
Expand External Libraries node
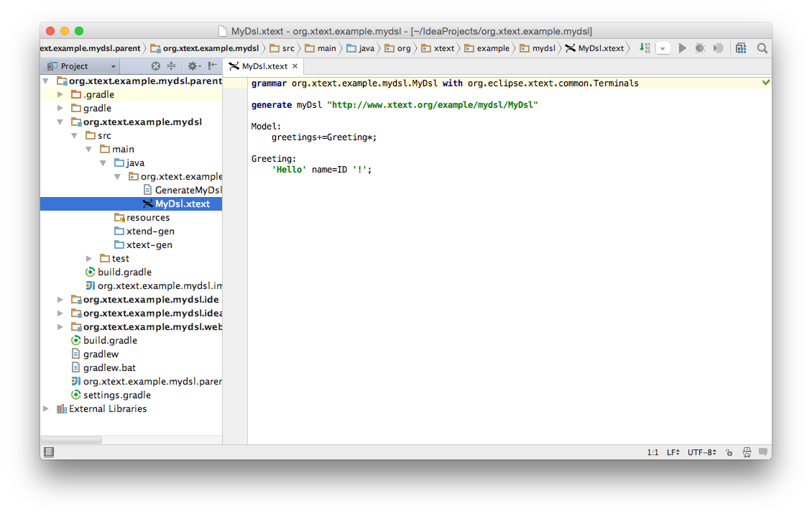(46, 408)
